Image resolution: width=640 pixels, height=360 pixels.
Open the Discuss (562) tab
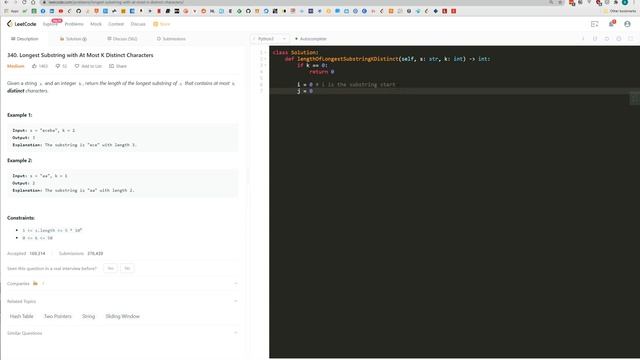click(122, 39)
